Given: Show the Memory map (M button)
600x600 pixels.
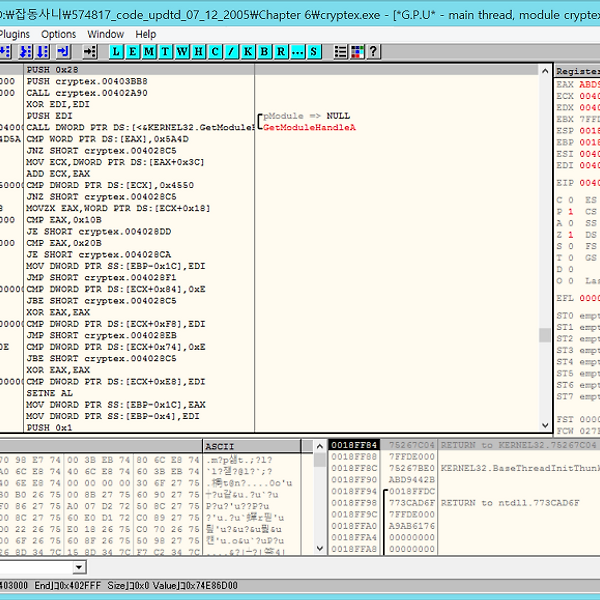Looking at the screenshot, I should tap(150, 51).
